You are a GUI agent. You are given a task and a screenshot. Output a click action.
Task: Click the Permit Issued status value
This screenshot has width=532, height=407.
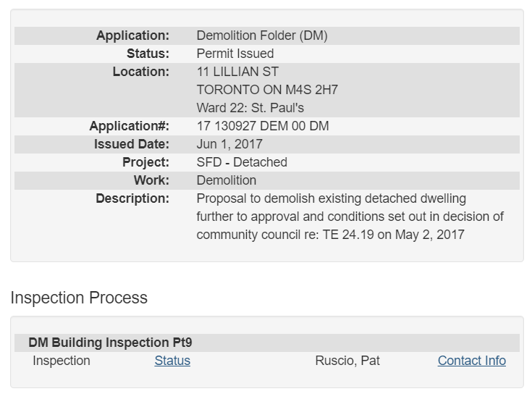235,54
